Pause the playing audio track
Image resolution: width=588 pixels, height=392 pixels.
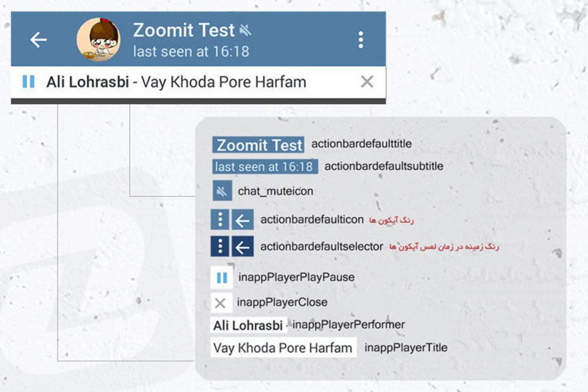click(x=28, y=82)
